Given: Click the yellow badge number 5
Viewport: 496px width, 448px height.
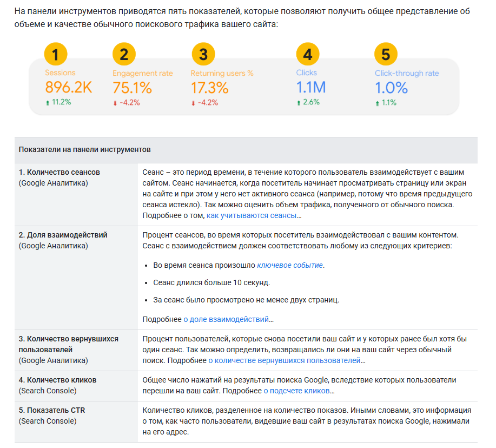Looking at the screenshot, I should [x=386, y=54].
